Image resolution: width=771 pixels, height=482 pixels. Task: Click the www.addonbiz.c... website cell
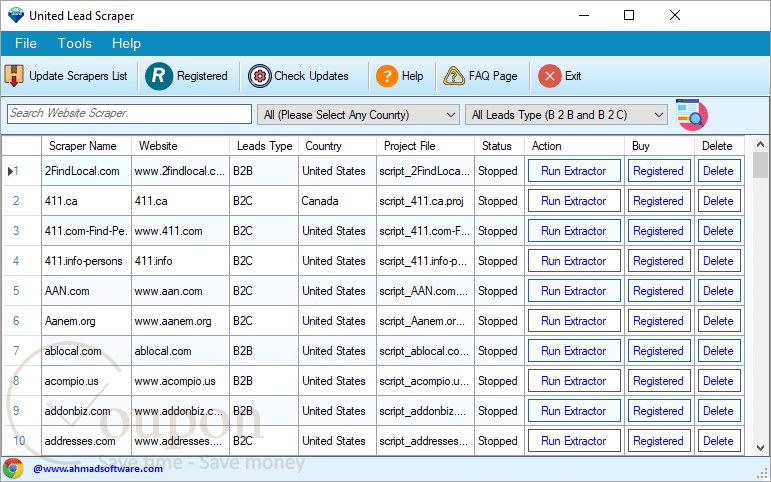click(x=180, y=411)
